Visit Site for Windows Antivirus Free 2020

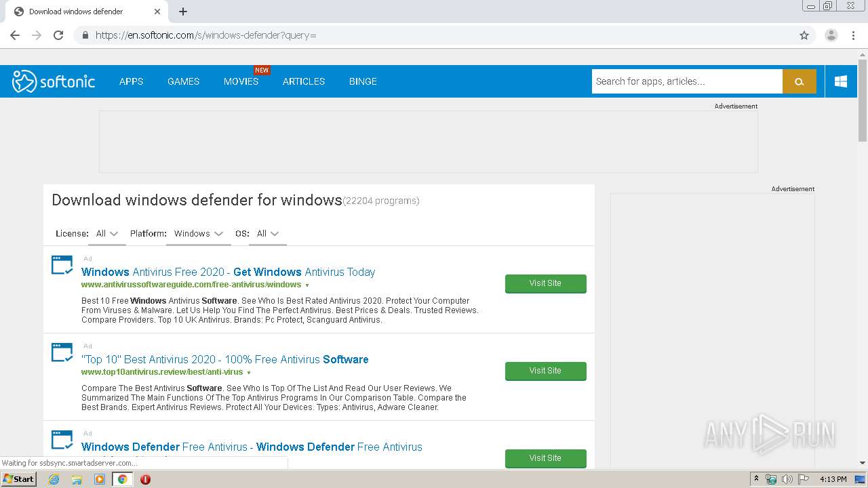coord(546,283)
